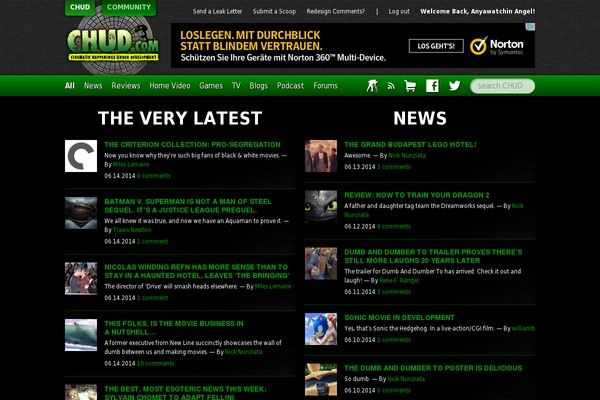Open Nicolas Winding Refn article headline

click(197, 271)
